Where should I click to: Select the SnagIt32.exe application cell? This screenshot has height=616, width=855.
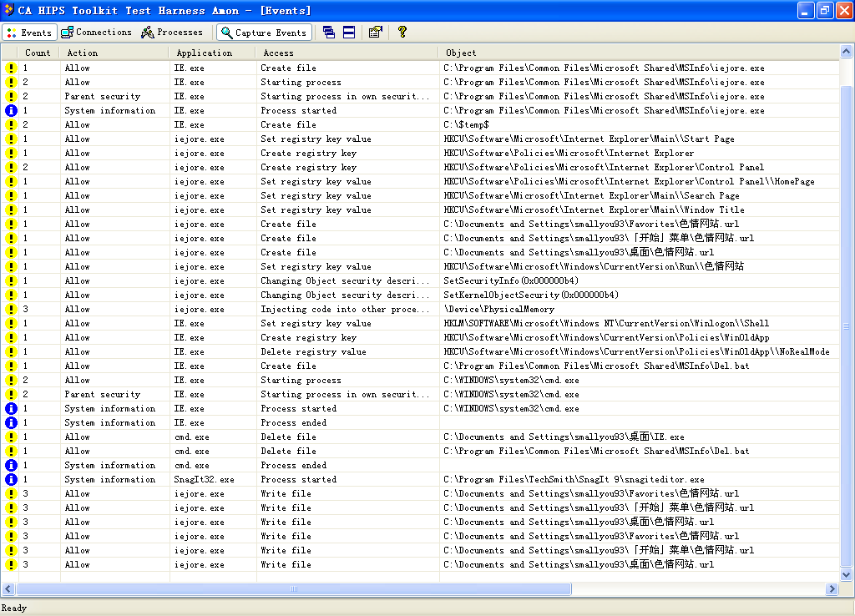click(x=204, y=479)
